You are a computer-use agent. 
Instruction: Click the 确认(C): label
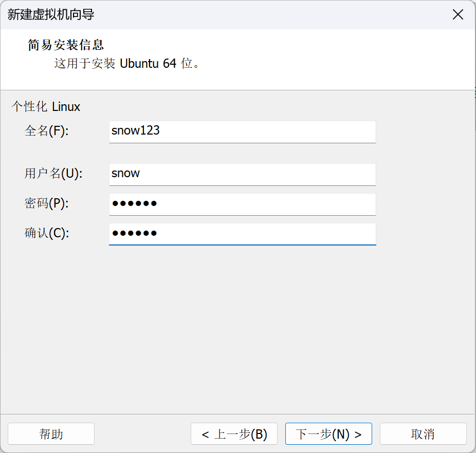[47, 233]
